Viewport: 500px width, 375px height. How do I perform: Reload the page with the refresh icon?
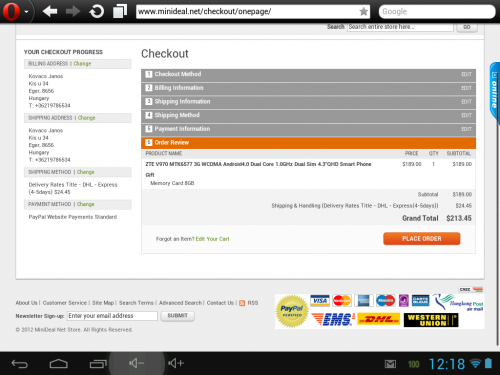(96, 12)
